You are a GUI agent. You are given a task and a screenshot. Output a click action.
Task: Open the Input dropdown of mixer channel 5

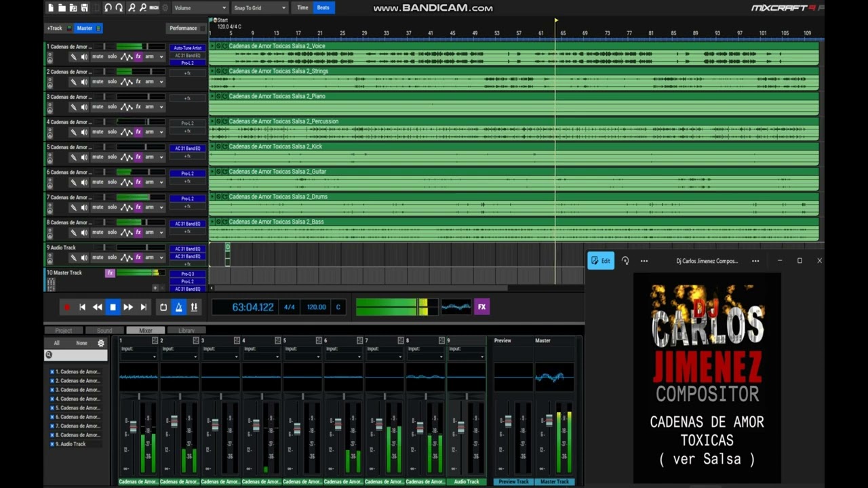[302, 357]
